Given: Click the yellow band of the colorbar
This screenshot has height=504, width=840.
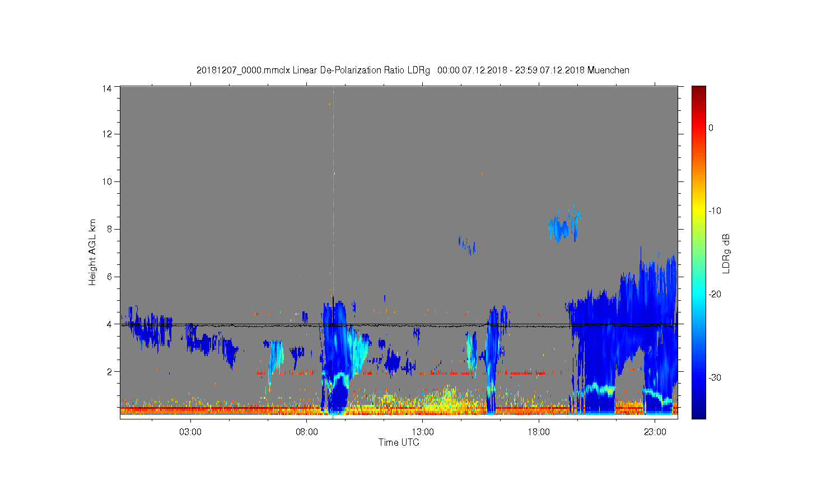Looking at the screenshot, I should [x=699, y=210].
